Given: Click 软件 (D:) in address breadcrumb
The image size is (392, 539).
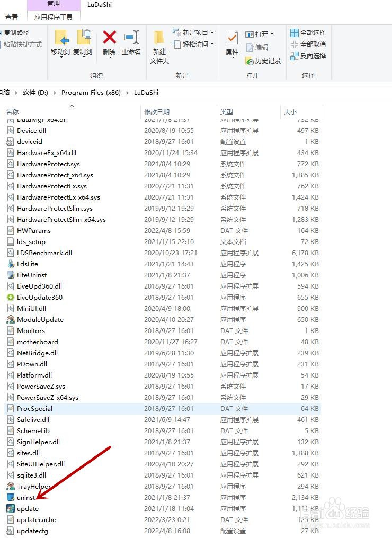Looking at the screenshot, I should (x=35, y=93).
